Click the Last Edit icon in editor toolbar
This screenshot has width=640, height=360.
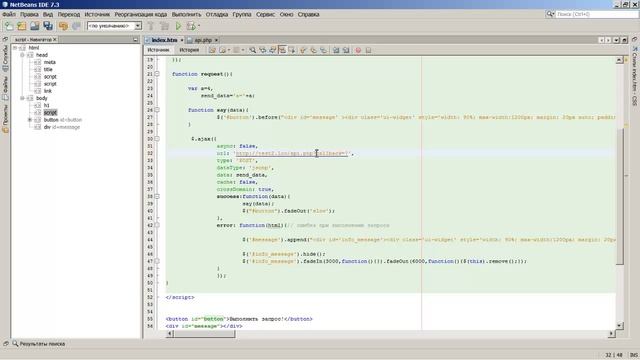tap(212, 50)
